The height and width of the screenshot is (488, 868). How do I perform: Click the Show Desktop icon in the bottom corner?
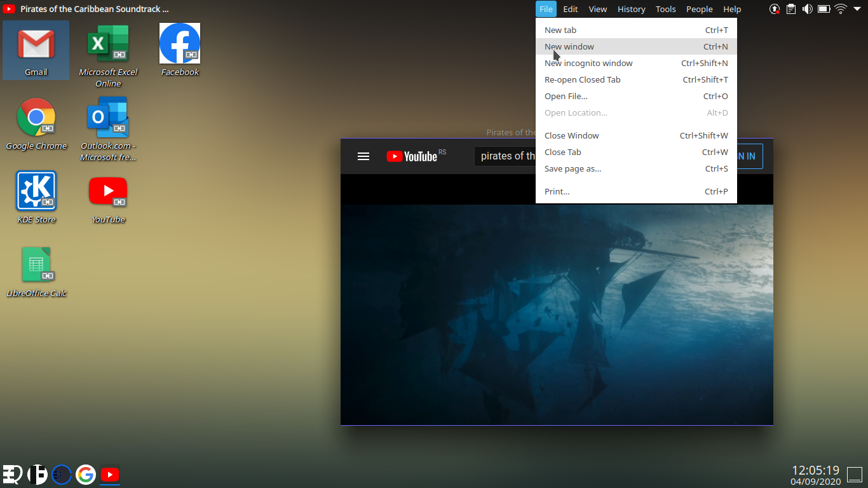(x=855, y=475)
